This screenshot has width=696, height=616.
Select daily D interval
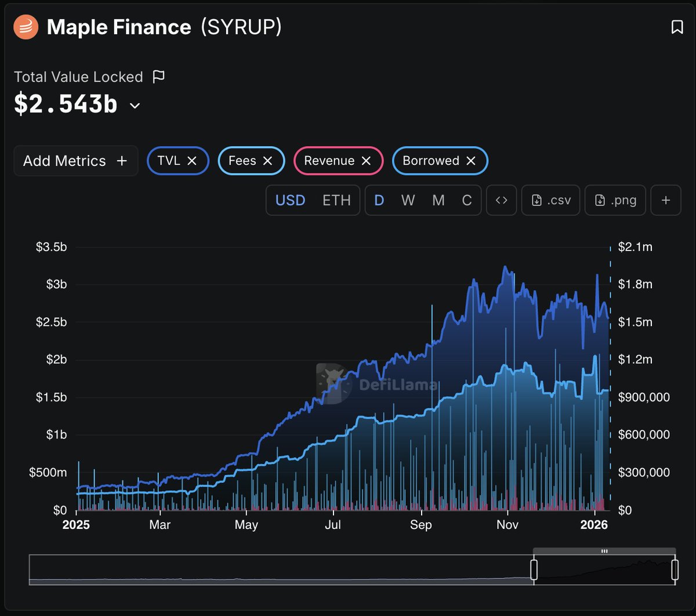(379, 200)
